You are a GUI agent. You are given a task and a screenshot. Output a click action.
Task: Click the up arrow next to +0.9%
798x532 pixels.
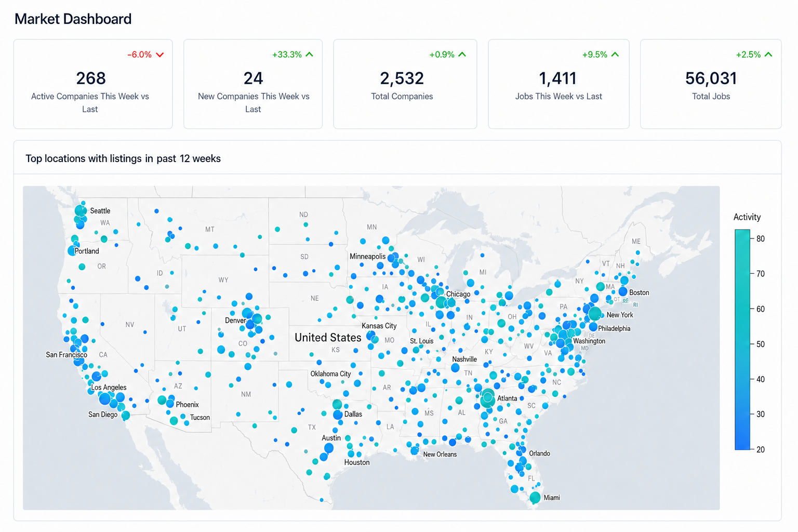[462, 54]
